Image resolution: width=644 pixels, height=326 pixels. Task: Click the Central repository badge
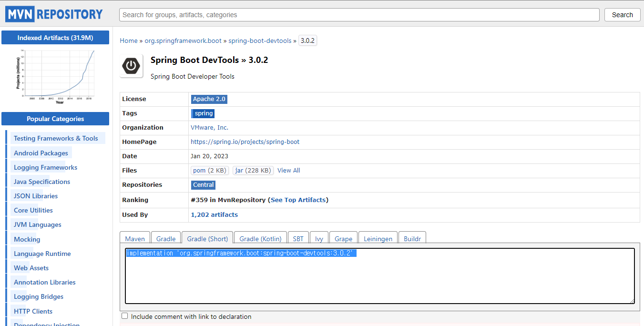203,185
